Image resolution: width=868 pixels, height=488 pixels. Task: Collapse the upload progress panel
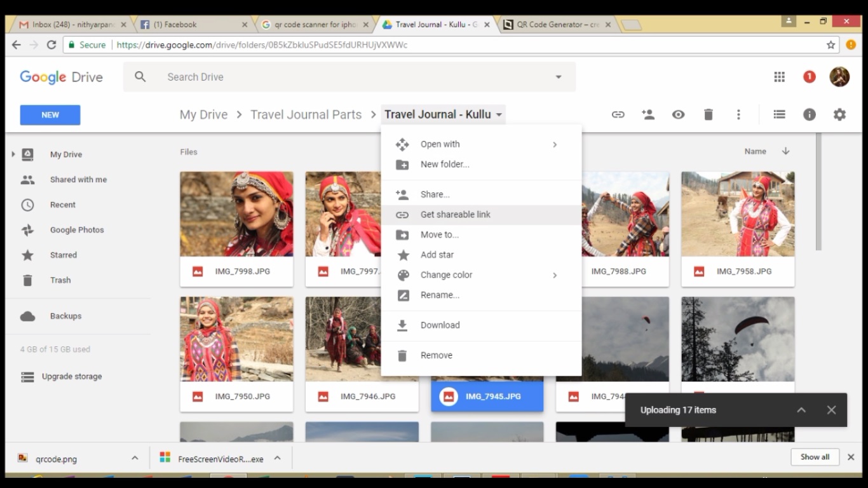801,410
